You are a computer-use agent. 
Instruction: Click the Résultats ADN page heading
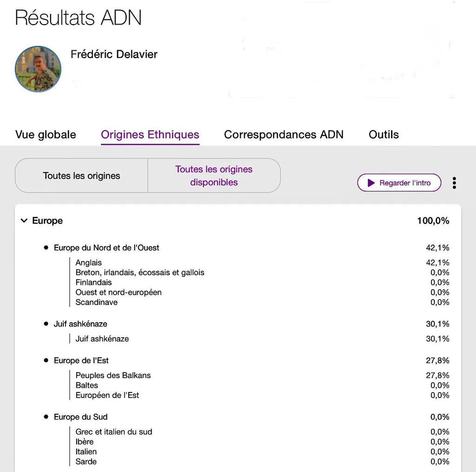(78, 17)
